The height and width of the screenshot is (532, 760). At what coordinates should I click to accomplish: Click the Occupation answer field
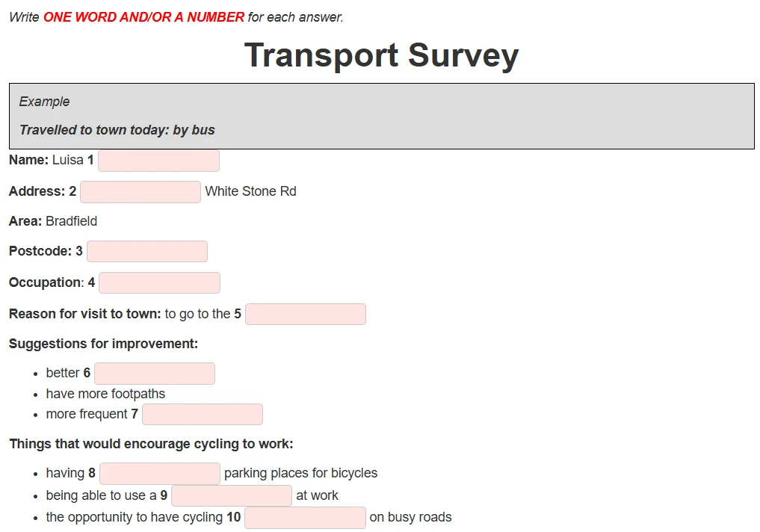[x=159, y=282]
